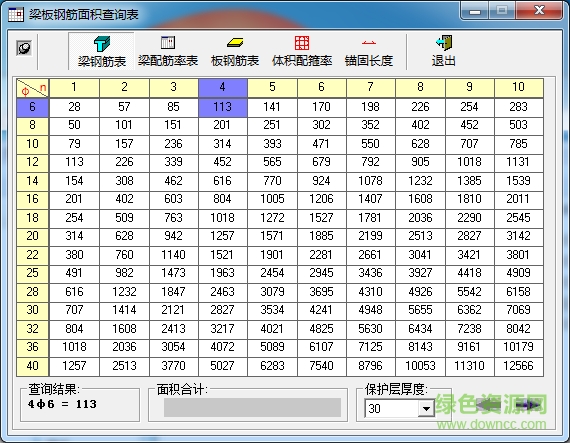Image resolution: width=570 pixels, height=443 pixels.
Task: Select column header n = 5
Action: pyautogui.click(x=272, y=88)
